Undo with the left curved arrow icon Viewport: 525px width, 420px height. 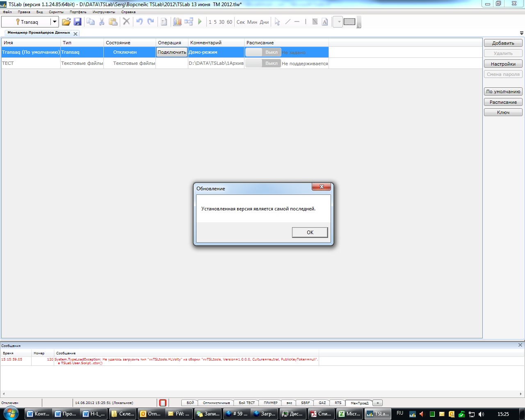(139, 21)
